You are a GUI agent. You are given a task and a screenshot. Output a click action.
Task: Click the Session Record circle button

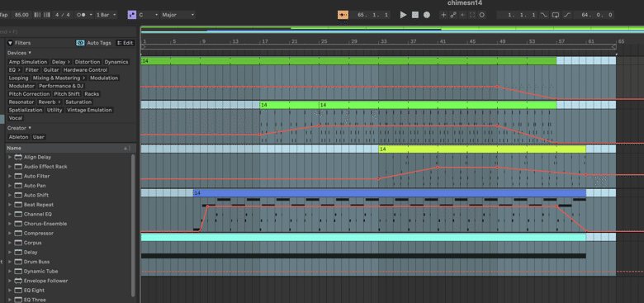pos(482,15)
